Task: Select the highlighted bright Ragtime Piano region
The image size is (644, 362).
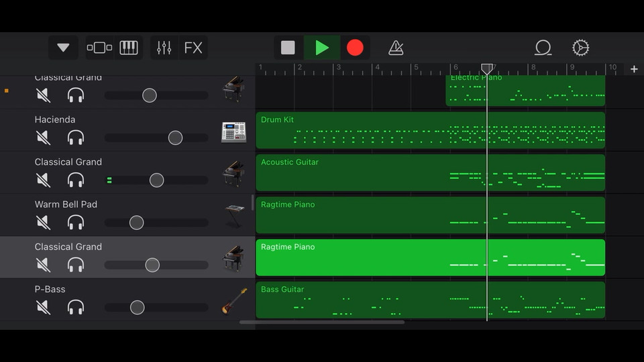Action: click(x=431, y=257)
